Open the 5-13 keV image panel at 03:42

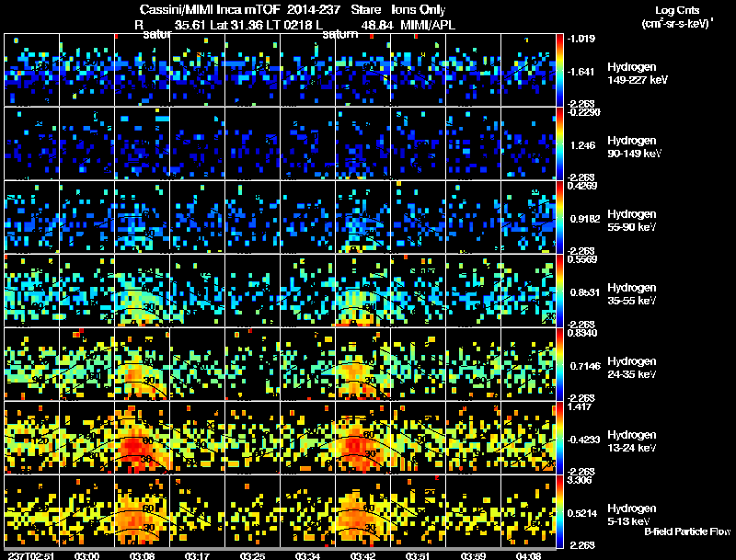pos(362,511)
